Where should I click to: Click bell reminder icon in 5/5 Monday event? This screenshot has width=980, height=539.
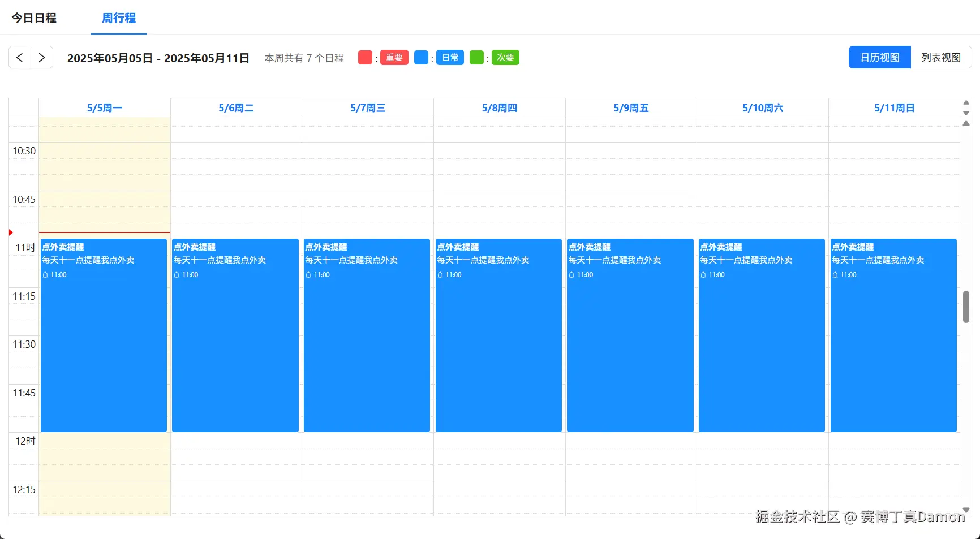point(45,275)
